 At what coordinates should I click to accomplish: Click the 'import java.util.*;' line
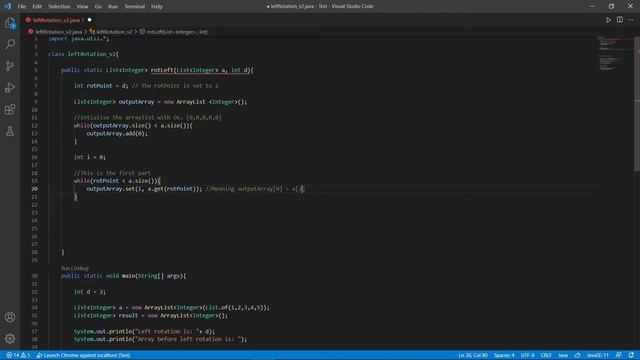(79, 39)
